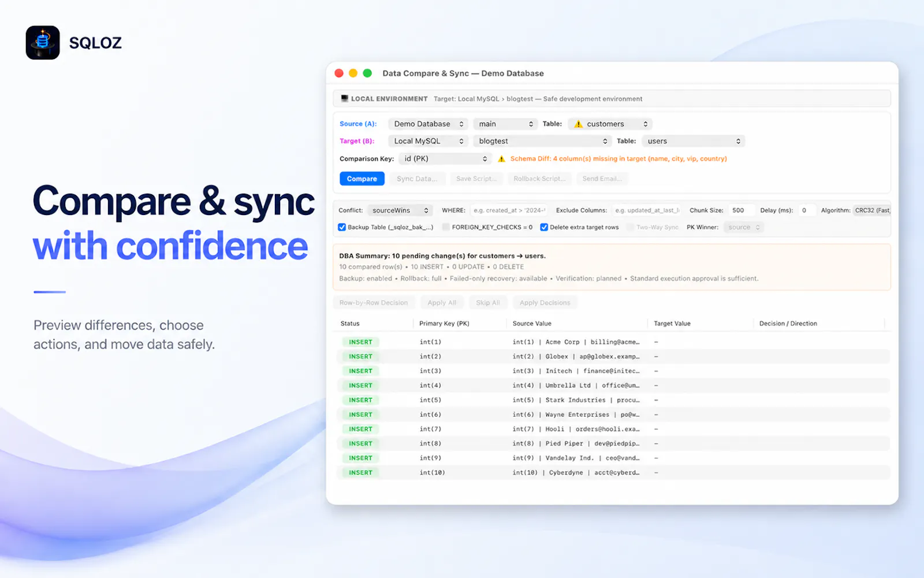924x578 pixels.
Task: Click the Skip All button
Action: click(x=488, y=303)
